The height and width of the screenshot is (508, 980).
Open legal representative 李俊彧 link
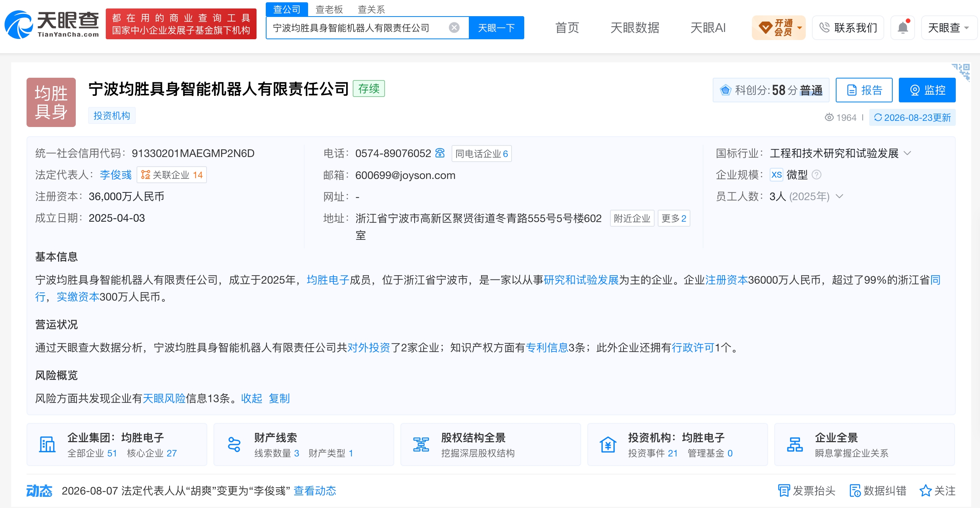point(116,175)
